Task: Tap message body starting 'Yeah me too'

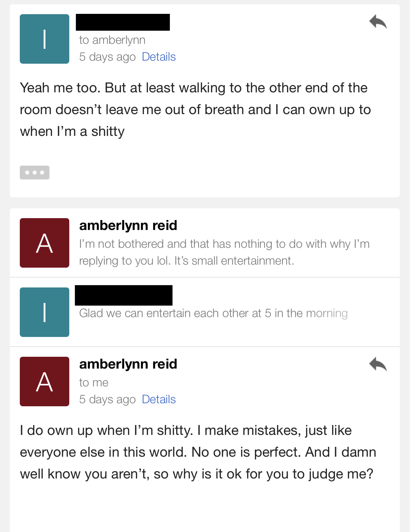Action: 195,110
